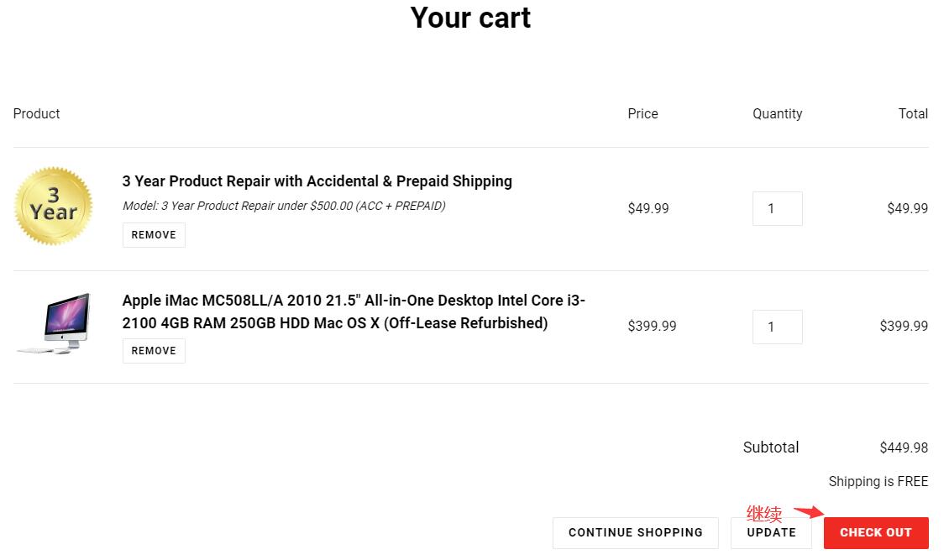The image size is (949, 560).
Task: Click the Model description under warranty title
Action: click(284, 206)
